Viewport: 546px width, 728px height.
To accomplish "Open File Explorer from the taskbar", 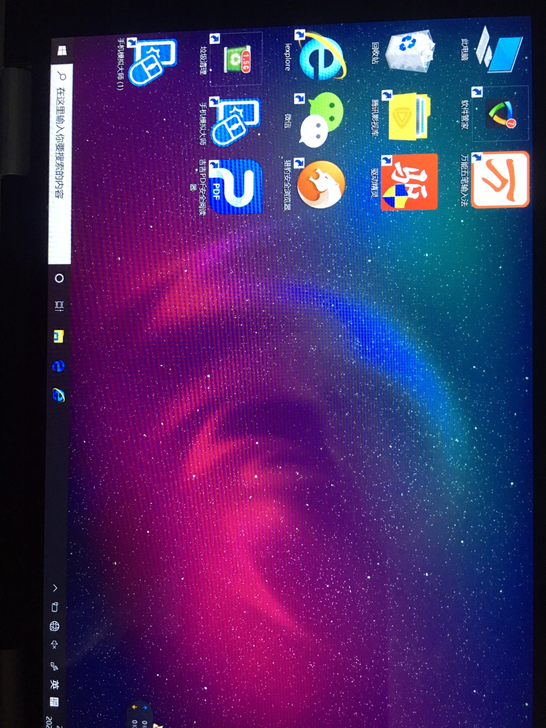I will coord(58,337).
